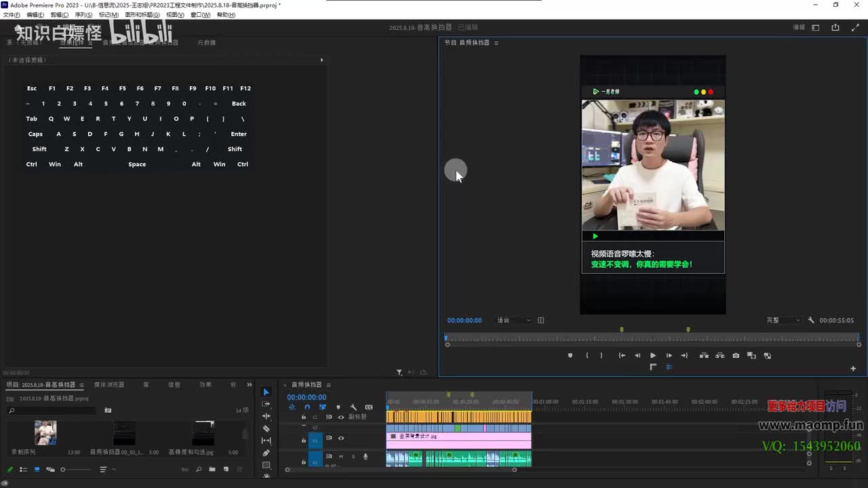The width and height of the screenshot is (868, 488).
Task: Open playback resolution dropdown showing 完整
Action: (783, 321)
